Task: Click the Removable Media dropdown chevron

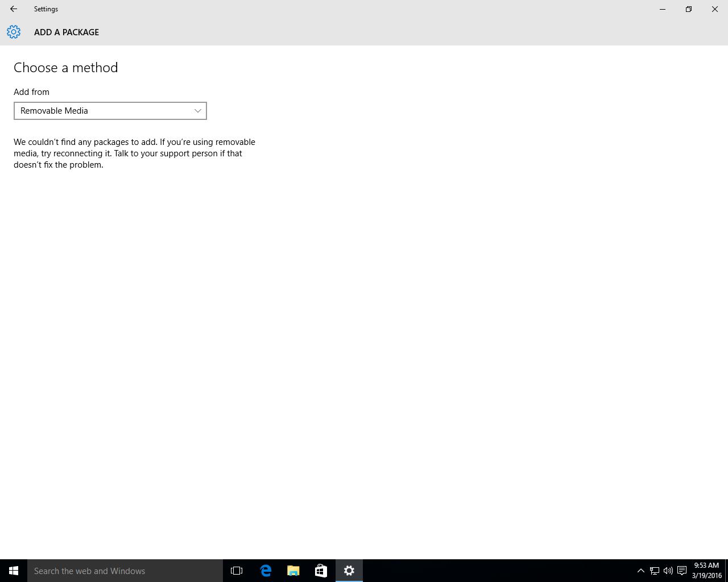Action: pos(198,111)
